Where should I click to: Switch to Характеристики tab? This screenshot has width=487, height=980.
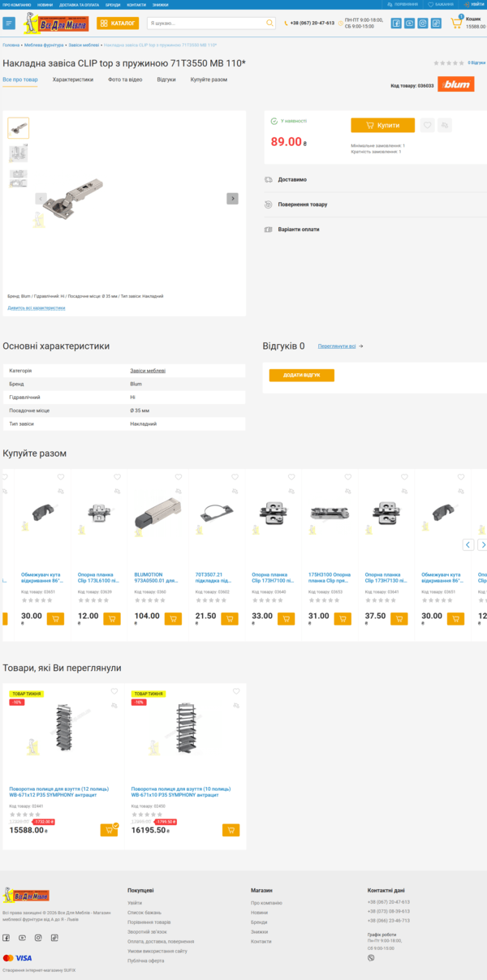click(73, 80)
